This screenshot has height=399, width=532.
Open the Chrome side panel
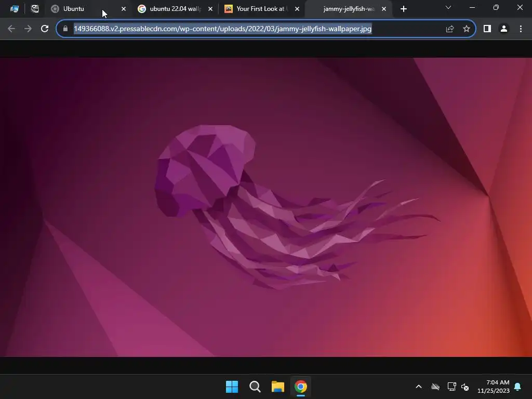[x=487, y=29]
